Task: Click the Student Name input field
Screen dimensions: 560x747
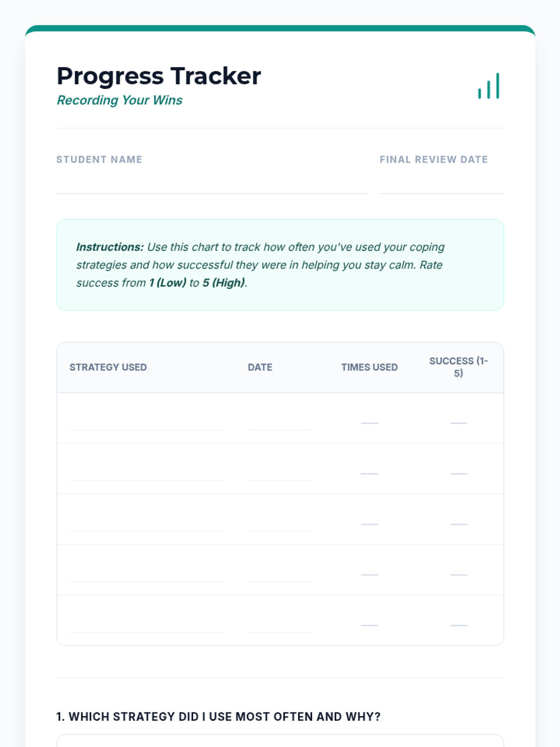Action: [x=211, y=183]
